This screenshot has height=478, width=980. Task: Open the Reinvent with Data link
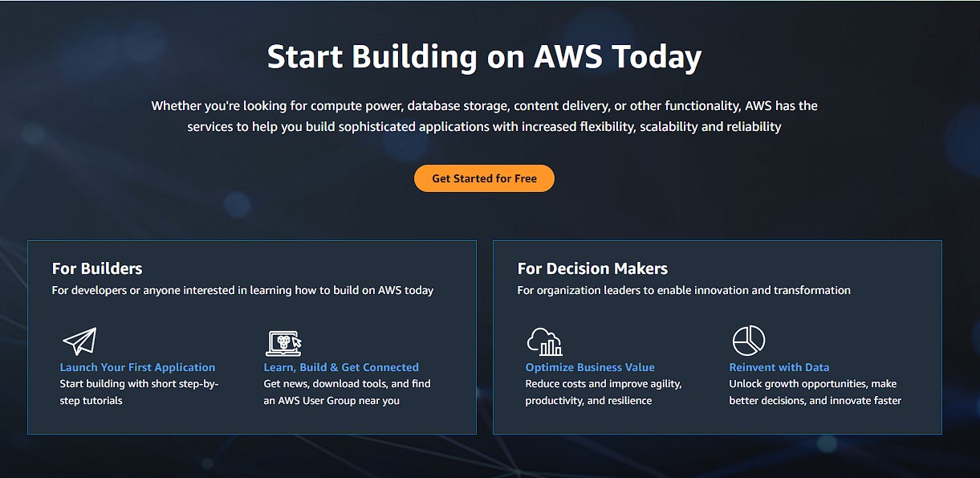coord(779,367)
